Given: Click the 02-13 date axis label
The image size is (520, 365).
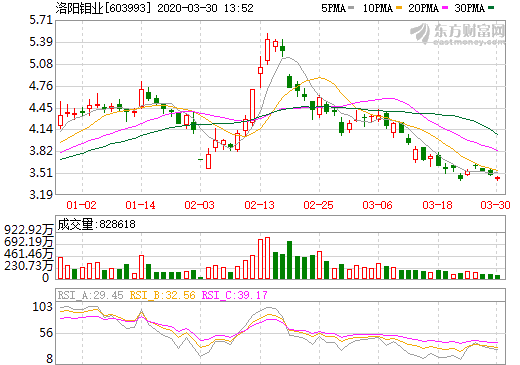Looking at the screenshot, I should tap(259, 205).
